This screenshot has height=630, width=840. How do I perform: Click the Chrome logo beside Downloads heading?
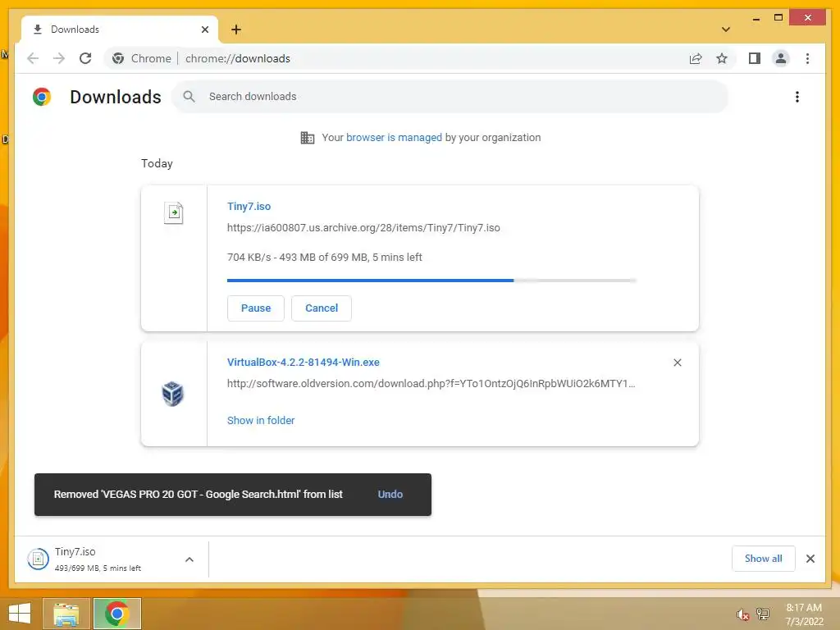point(42,97)
